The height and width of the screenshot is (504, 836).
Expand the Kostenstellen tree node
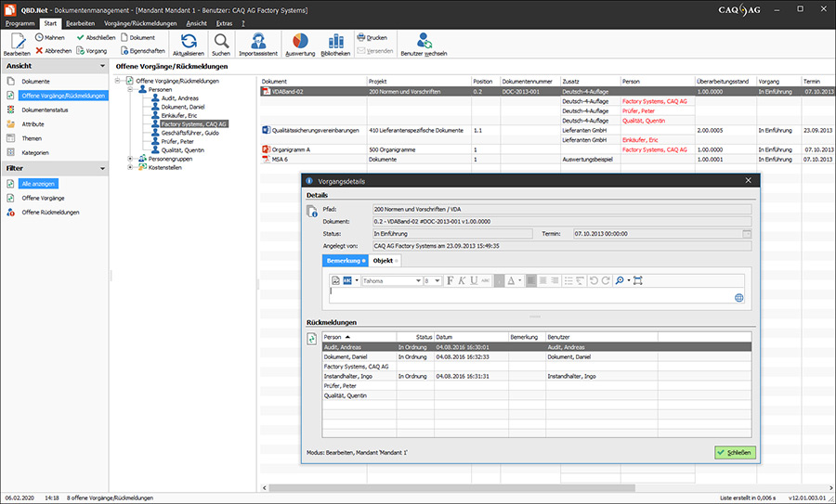coord(130,167)
